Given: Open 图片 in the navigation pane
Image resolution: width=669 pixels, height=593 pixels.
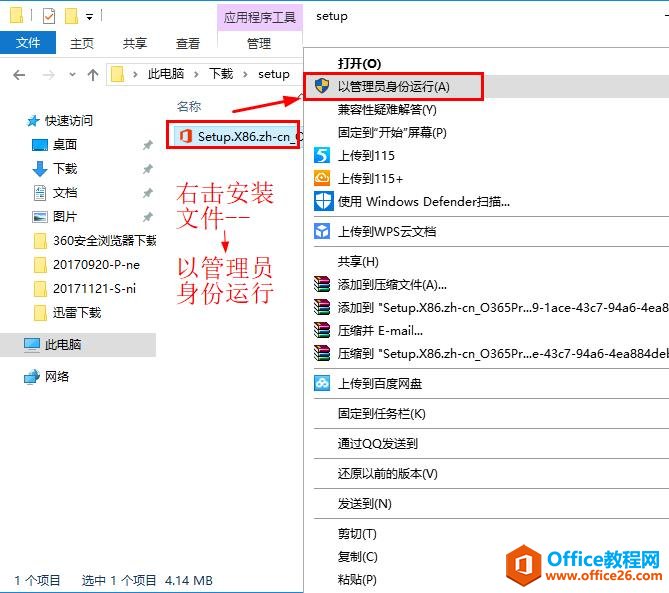Looking at the screenshot, I should tap(65, 217).
